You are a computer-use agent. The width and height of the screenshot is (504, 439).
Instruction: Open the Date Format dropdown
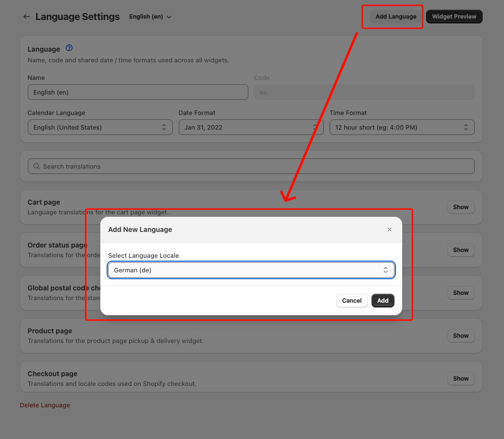coord(251,127)
